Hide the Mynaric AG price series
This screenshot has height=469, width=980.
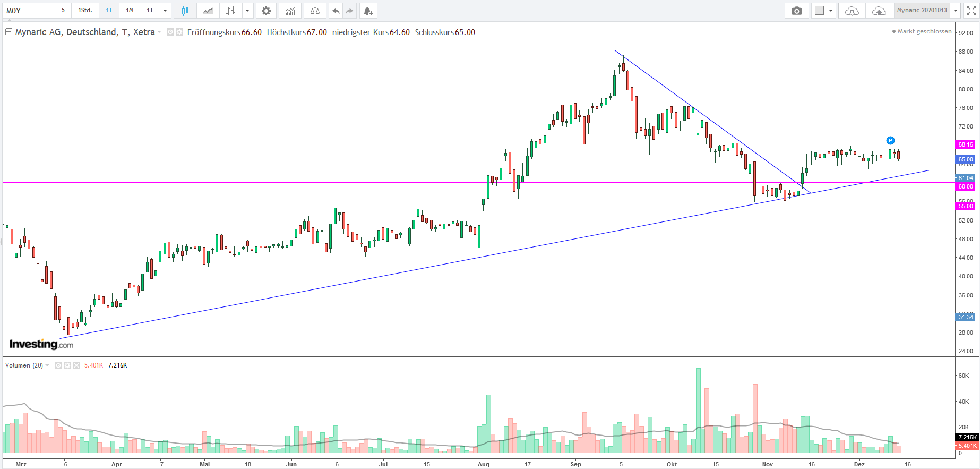(170, 32)
